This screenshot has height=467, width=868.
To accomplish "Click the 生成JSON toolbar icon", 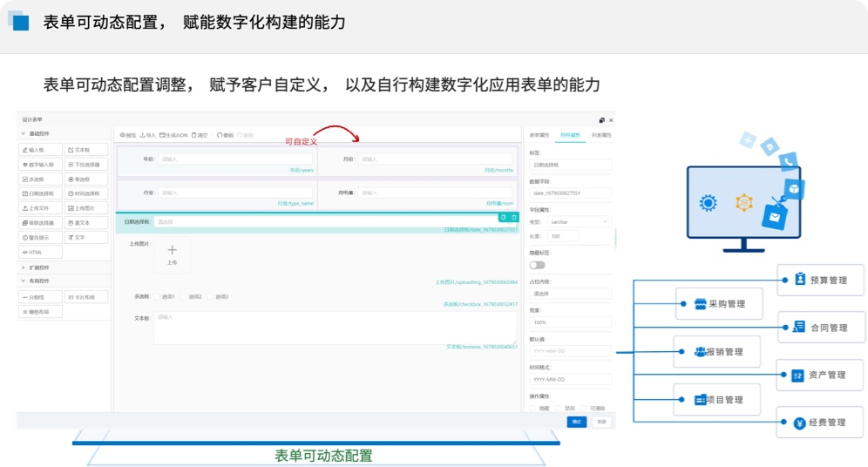I will (x=163, y=135).
